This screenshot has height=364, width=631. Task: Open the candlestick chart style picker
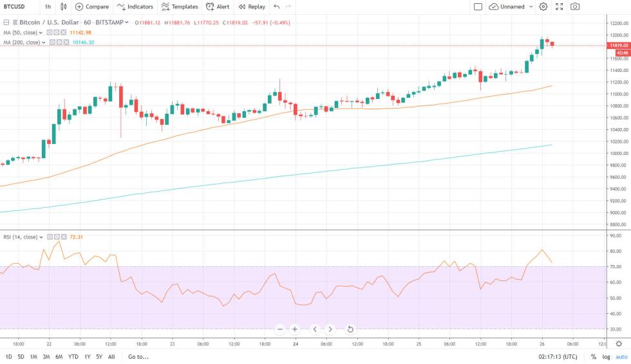[x=63, y=6]
